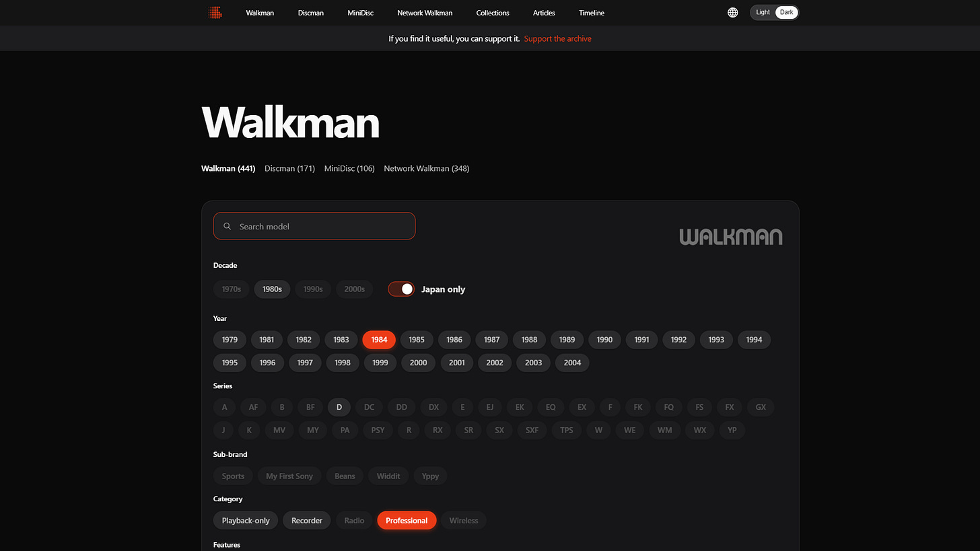Filter by year 1995

point(230,363)
